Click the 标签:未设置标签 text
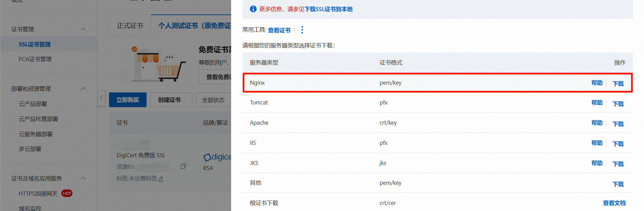644x211 pixels. tap(137, 178)
